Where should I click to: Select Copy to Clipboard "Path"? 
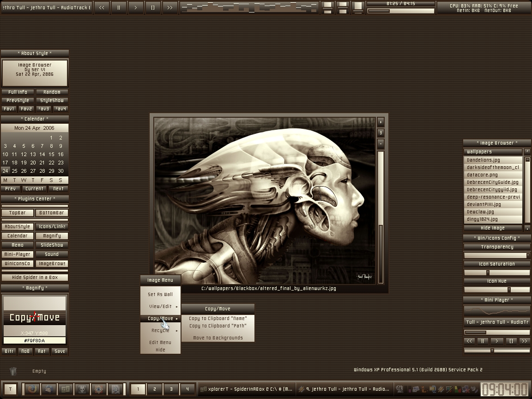click(x=218, y=326)
